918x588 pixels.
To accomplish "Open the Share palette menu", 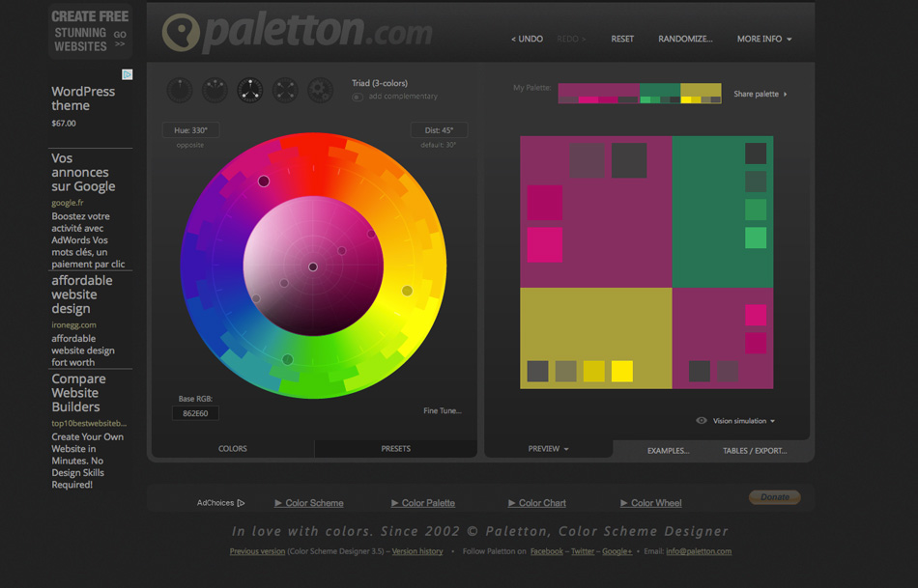I will pyautogui.click(x=760, y=94).
